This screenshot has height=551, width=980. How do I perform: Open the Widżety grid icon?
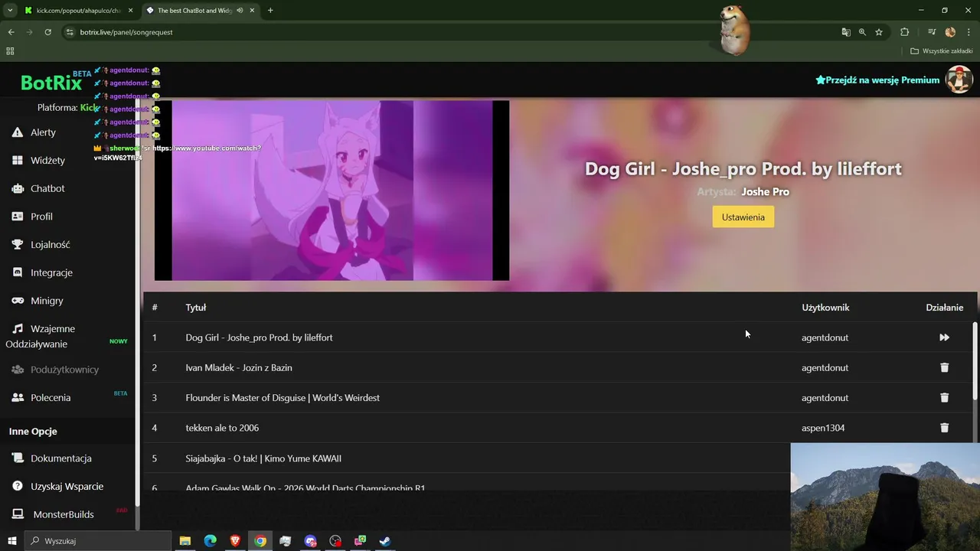tap(18, 160)
